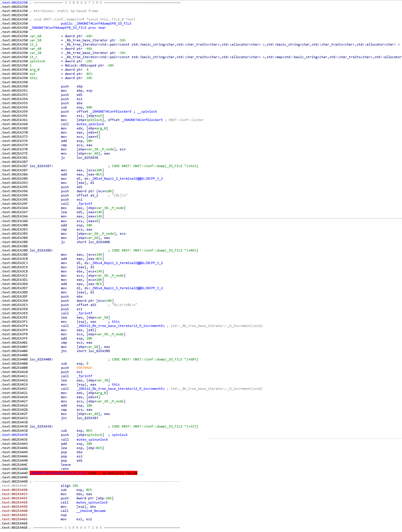402x532 pixels.
Task: Click xref 'ONET::Conf::dump(_IO_FILE *)+B6↓j'
Action: (x=166, y=250)
